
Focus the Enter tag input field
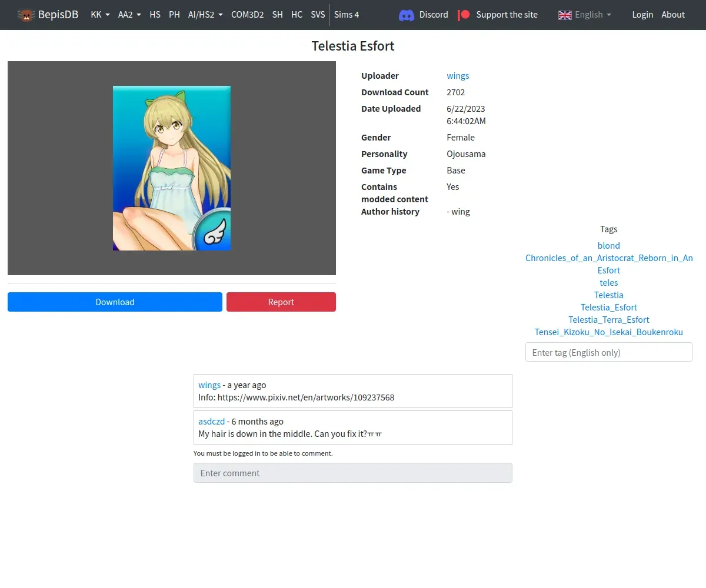pyautogui.click(x=609, y=352)
